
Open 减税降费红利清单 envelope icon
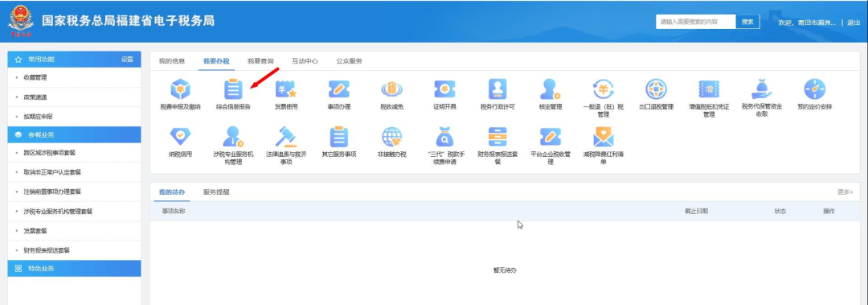point(604,137)
